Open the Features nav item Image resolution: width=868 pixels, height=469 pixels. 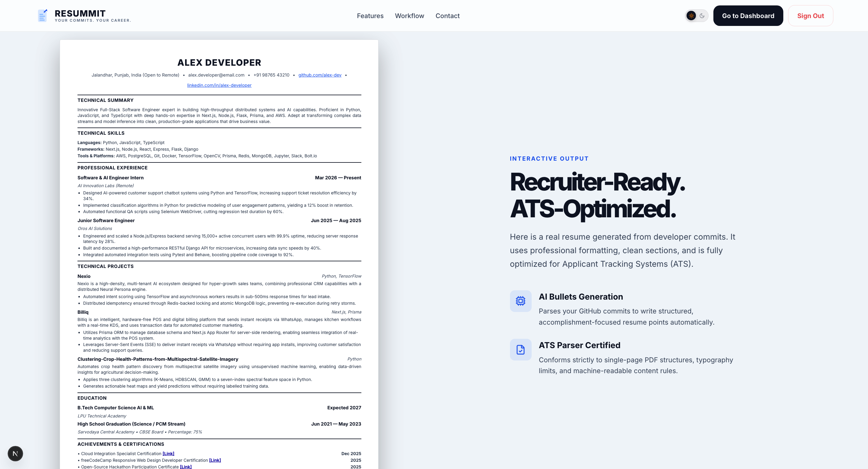[x=370, y=16]
